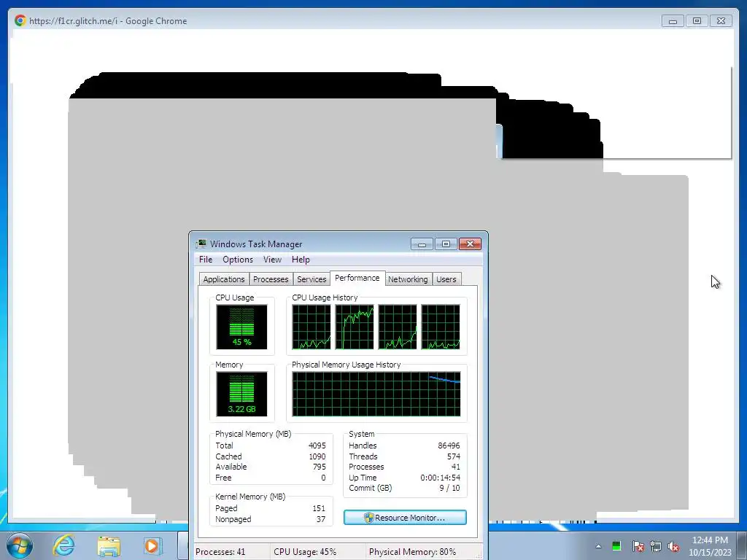Switch to the Processes tab

point(271,279)
